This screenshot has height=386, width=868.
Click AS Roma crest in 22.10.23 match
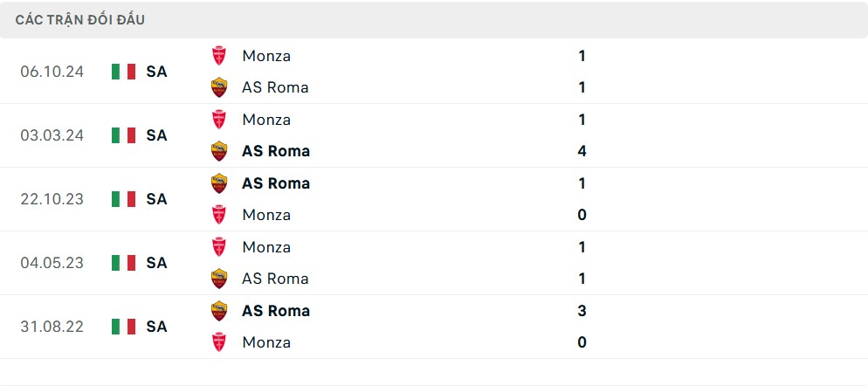[x=219, y=183]
